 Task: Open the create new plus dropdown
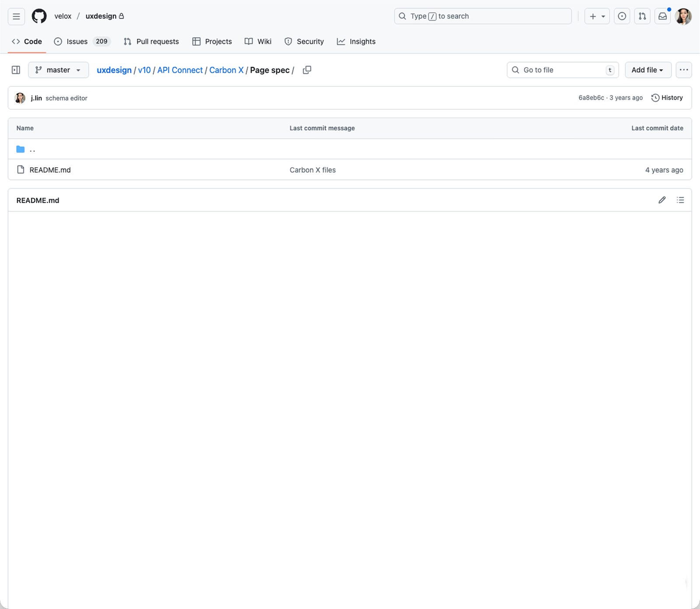point(597,16)
